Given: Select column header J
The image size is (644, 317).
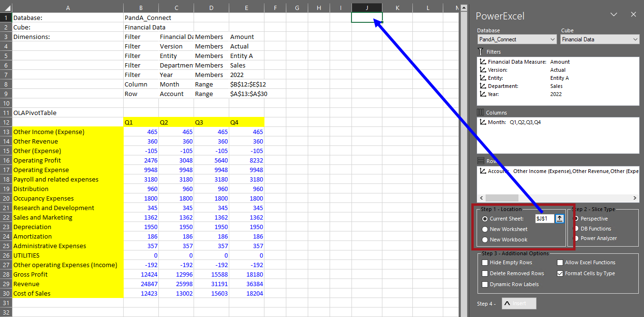Looking at the screenshot, I should [367, 8].
